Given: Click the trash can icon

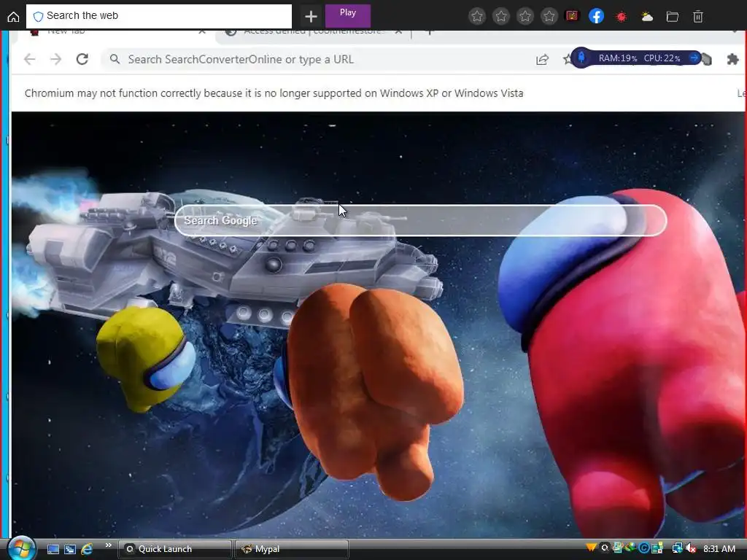Looking at the screenshot, I should (x=698, y=17).
